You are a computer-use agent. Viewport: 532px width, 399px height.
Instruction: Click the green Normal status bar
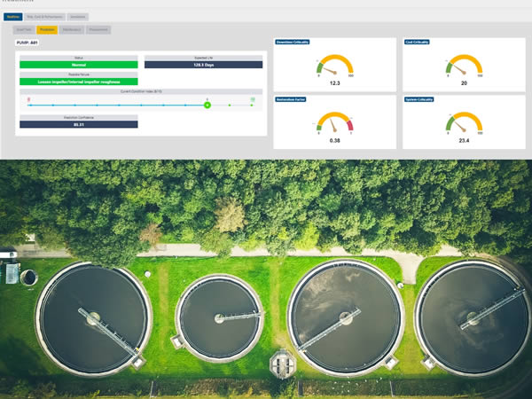click(x=79, y=65)
